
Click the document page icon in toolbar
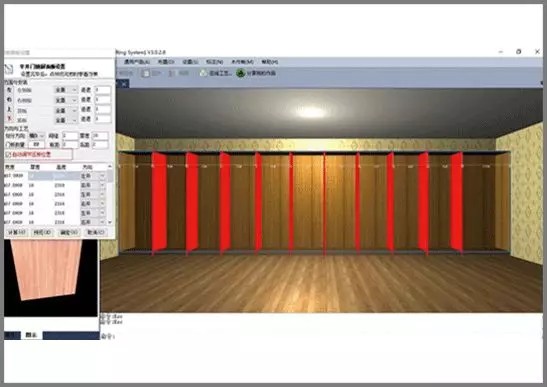pyautogui.click(x=146, y=73)
